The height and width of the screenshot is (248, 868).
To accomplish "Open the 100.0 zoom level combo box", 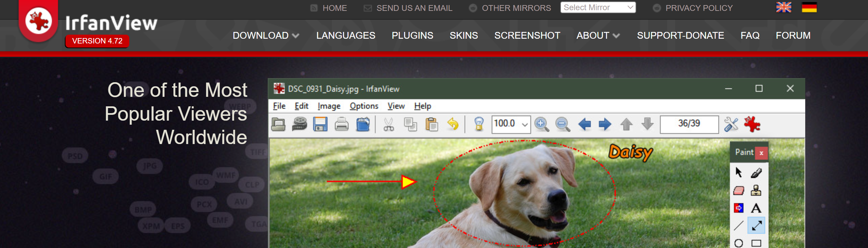I will (511, 124).
